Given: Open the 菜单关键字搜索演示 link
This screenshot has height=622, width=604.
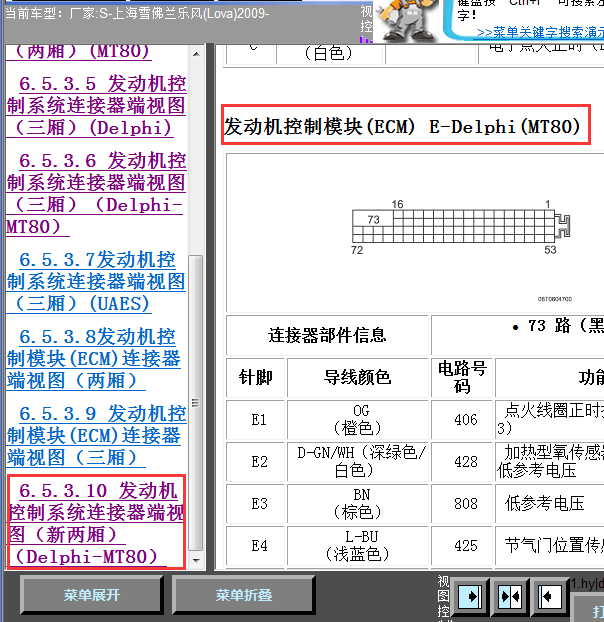Looking at the screenshot, I should click(x=540, y=33).
